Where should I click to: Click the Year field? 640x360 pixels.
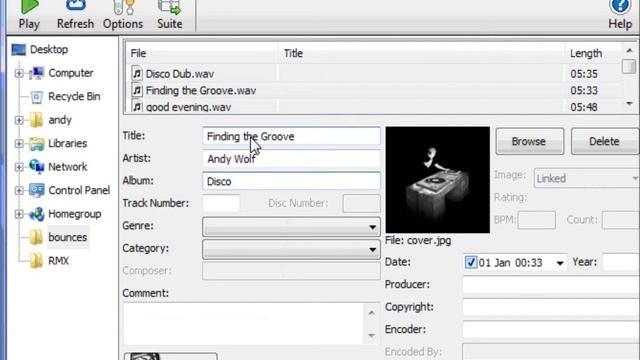point(621,262)
